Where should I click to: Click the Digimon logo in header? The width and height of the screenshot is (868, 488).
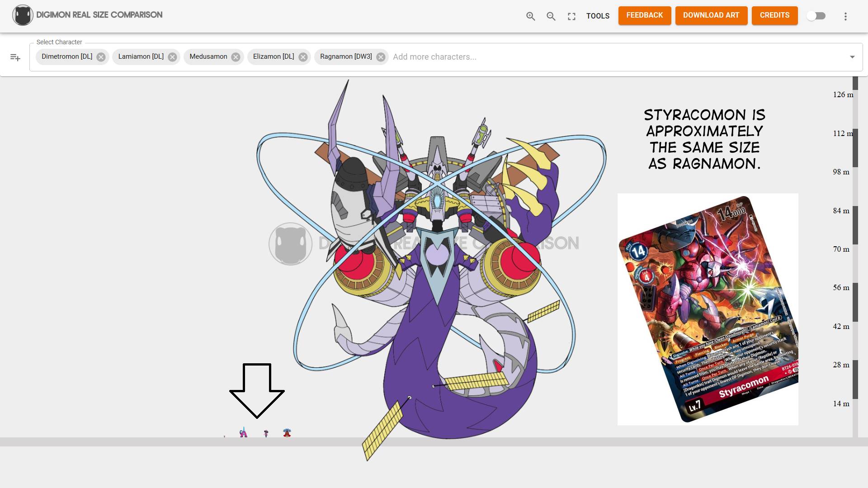[x=23, y=15]
